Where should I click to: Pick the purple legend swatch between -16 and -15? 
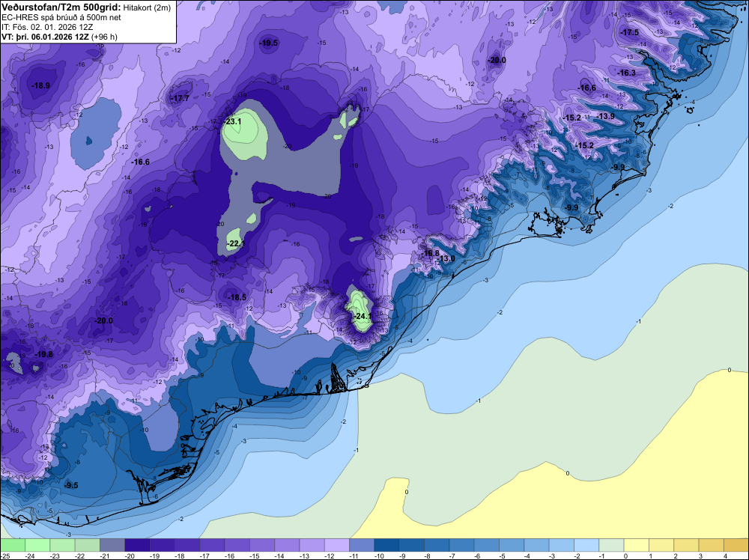[237, 544]
